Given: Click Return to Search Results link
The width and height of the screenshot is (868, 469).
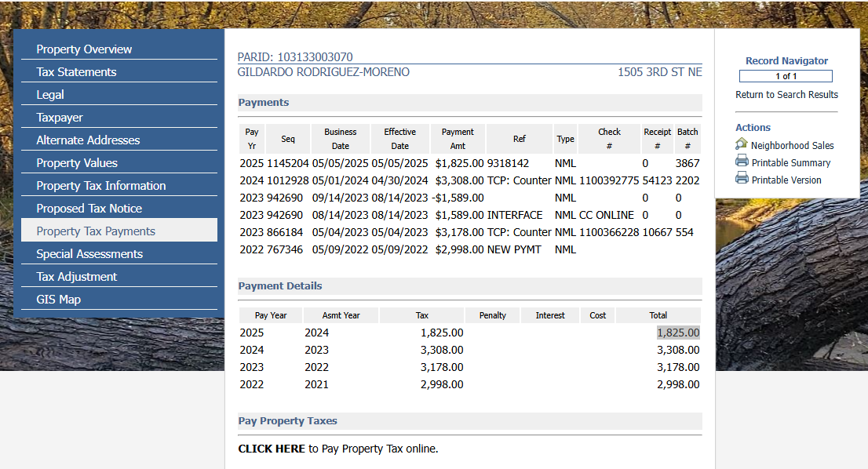Looking at the screenshot, I should tap(786, 95).
